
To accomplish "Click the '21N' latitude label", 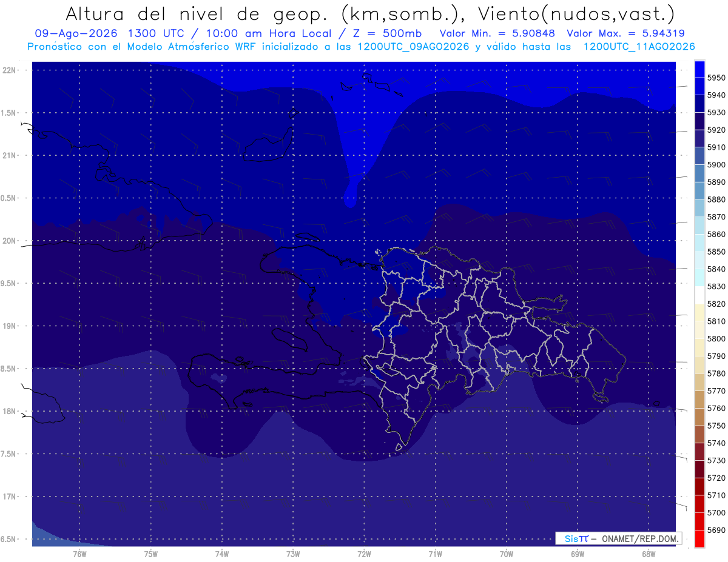I will [x=8, y=155].
